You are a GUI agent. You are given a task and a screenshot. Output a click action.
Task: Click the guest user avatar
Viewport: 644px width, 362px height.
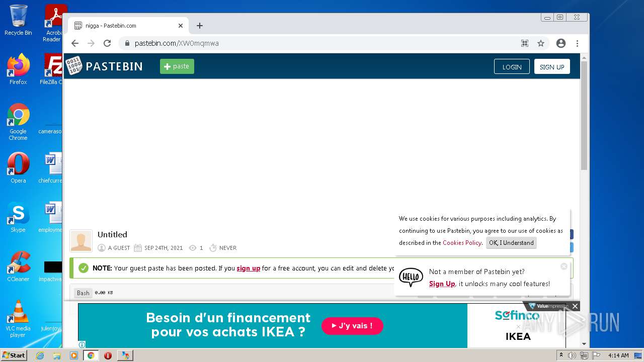click(x=81, y=241)
